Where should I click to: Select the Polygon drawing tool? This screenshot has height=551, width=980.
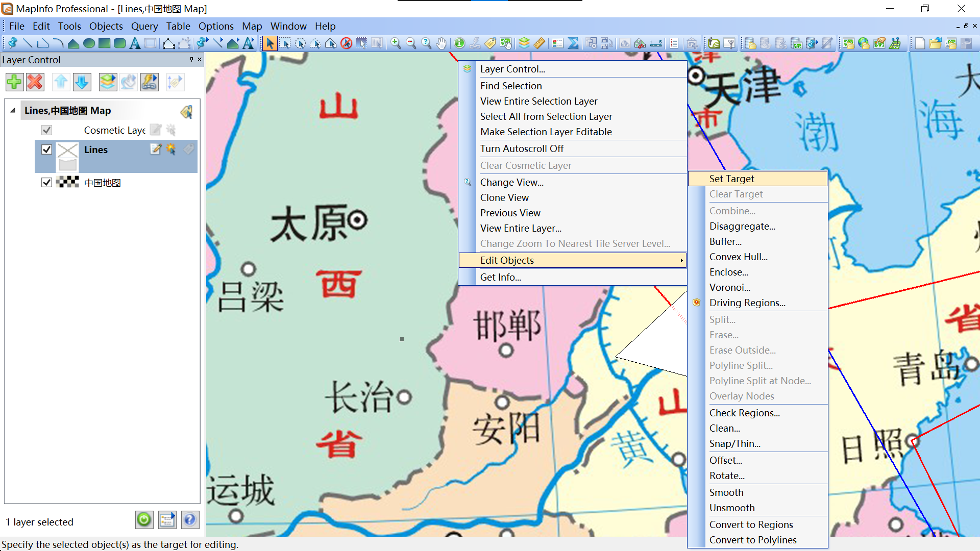tap(73, 43)
